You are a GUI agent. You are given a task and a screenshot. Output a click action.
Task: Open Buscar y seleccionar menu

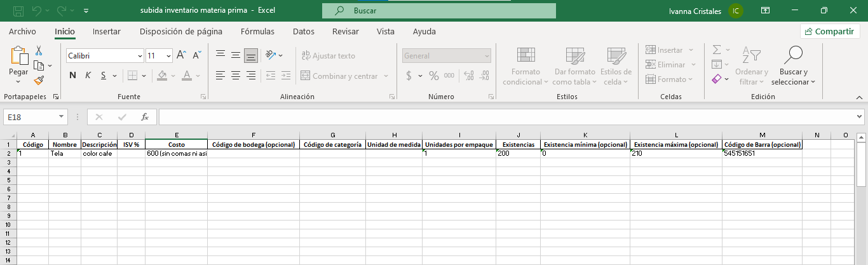(x=794, y=66)
